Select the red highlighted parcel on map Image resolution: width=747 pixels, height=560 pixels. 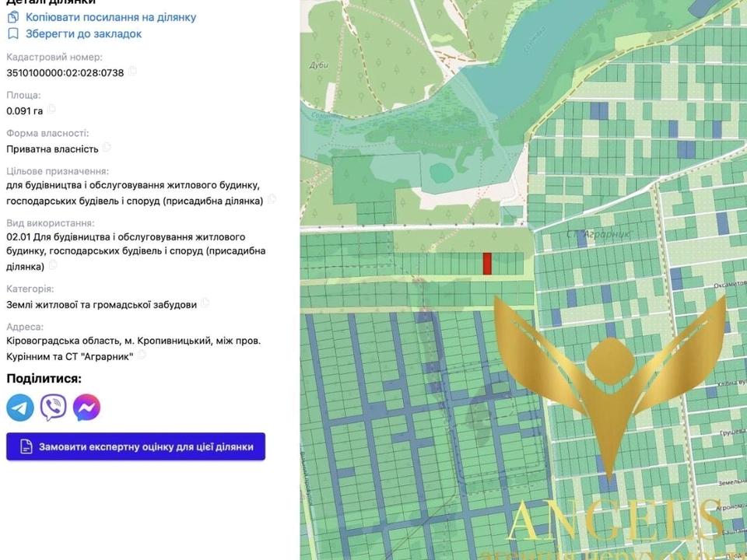click(x=487, y=264)
